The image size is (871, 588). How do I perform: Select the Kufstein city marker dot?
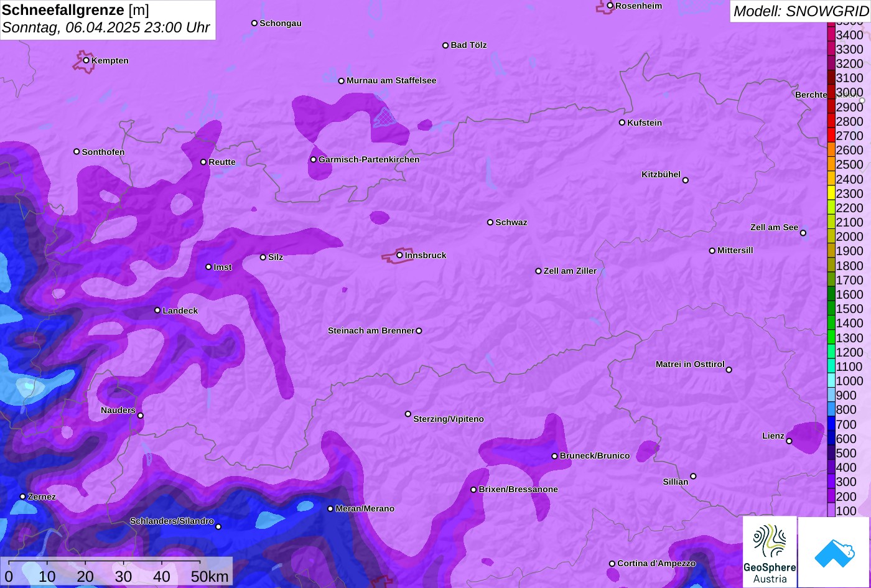click(622, 123)
